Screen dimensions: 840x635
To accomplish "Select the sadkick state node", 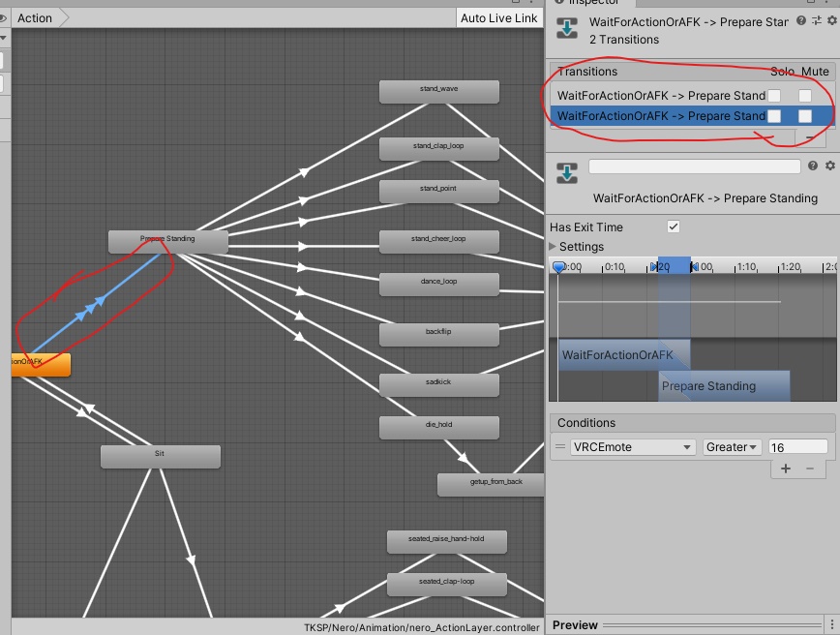I will (438, 384).
